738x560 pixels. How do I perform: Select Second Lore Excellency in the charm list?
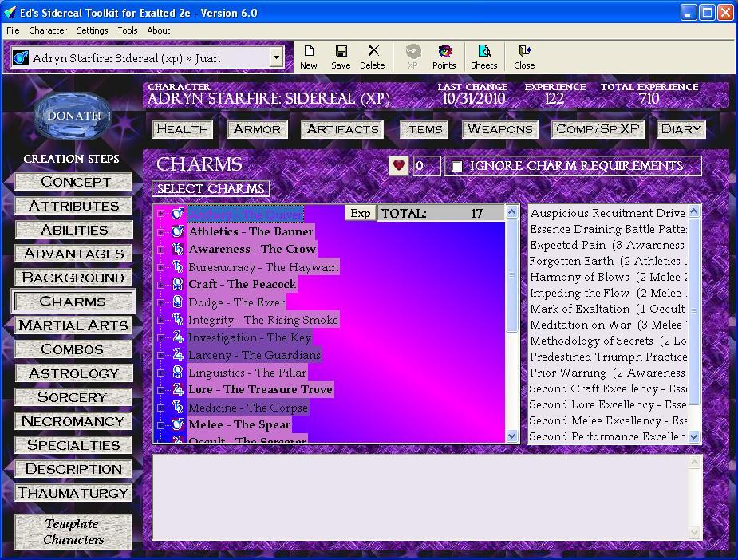coord(608,404)
